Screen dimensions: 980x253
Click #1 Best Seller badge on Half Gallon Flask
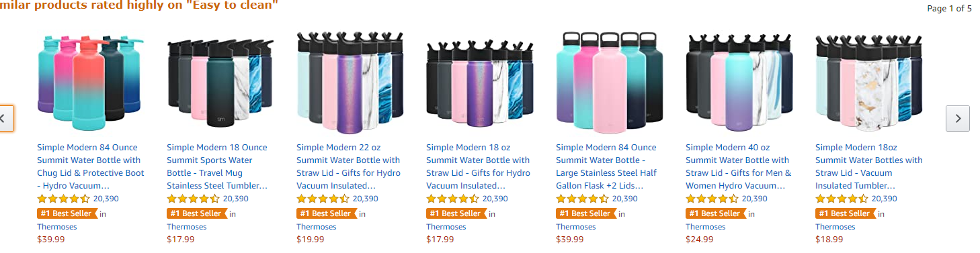[586, 213]
